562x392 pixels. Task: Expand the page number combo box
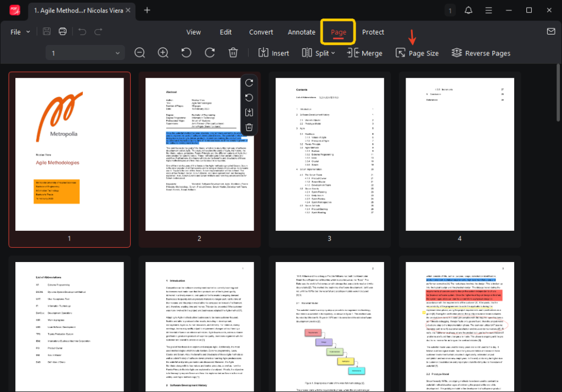[x=117, y=53]
